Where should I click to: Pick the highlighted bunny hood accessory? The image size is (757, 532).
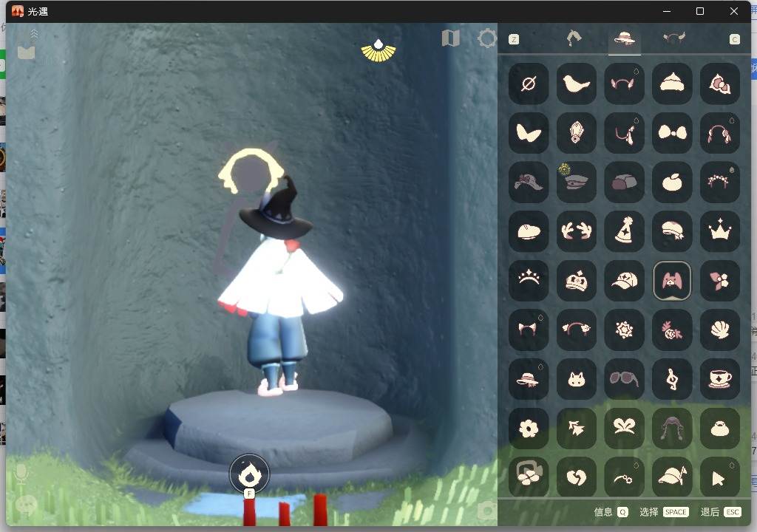pos(672,281)
